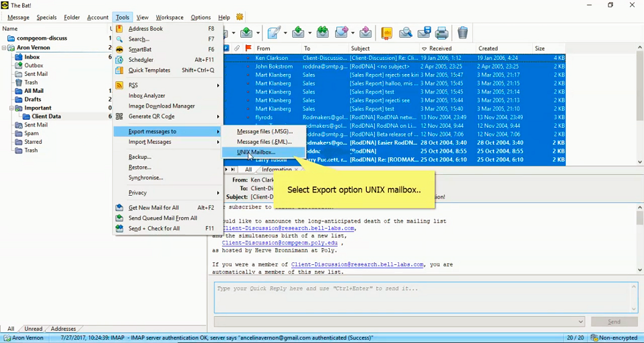This screenshot has height=343, width=644.
Task: Click the Redirect message toolbar icon
Action: [x=365, y=32]
